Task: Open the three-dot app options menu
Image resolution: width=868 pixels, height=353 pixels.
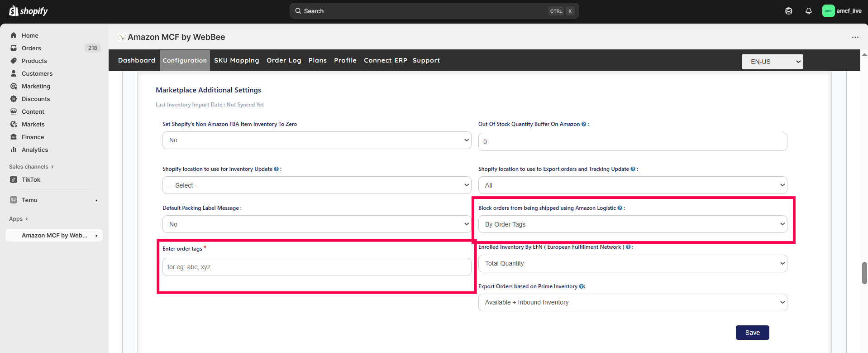Action: coord(855,37)
